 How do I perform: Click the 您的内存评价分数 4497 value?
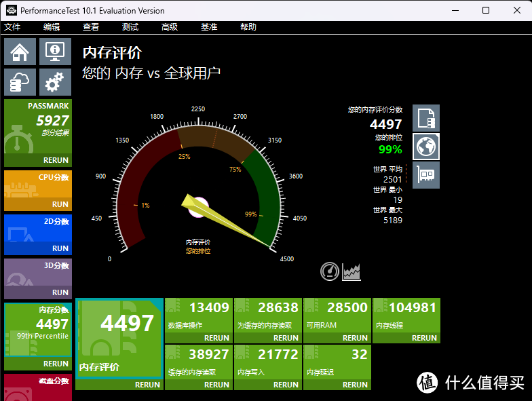[385, 124]
